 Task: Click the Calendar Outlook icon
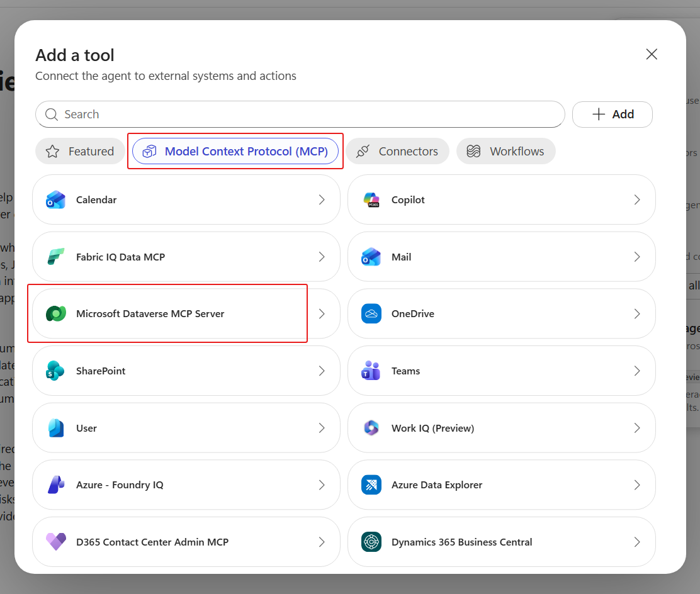click(x=56, y=200)
